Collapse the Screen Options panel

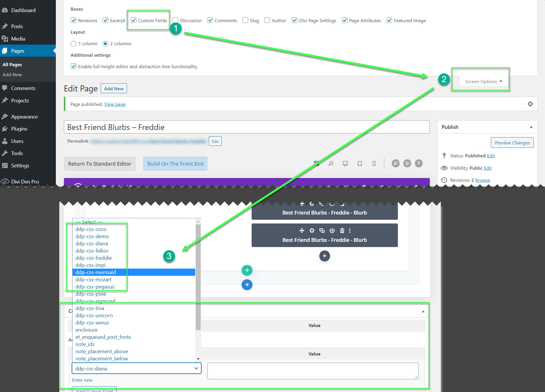pyautogui.click(x=483, y=81)
